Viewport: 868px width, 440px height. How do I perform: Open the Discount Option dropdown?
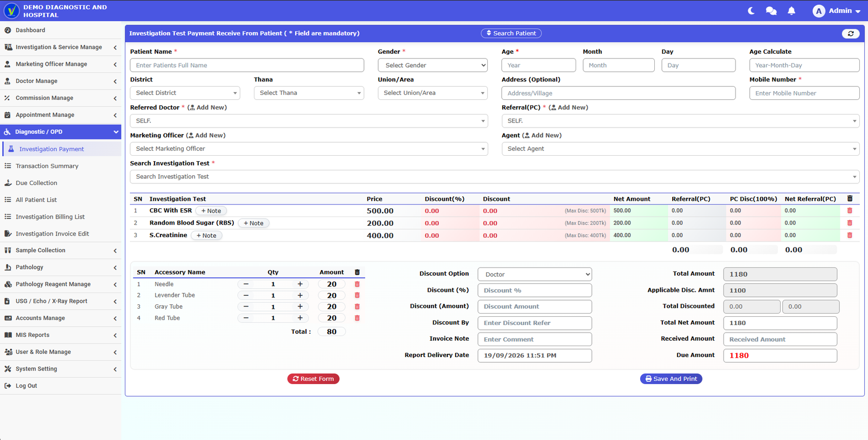coord(535,275)
